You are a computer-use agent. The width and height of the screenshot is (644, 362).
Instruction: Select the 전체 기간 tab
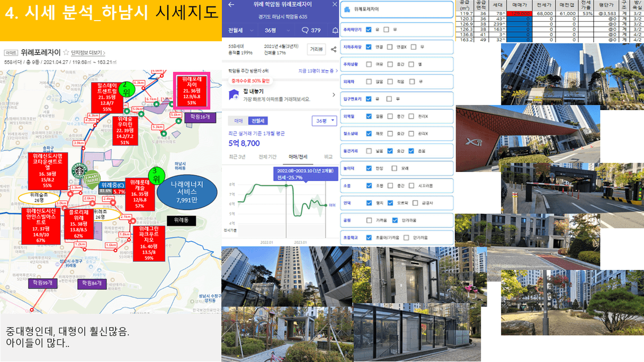tap(267, 157)
